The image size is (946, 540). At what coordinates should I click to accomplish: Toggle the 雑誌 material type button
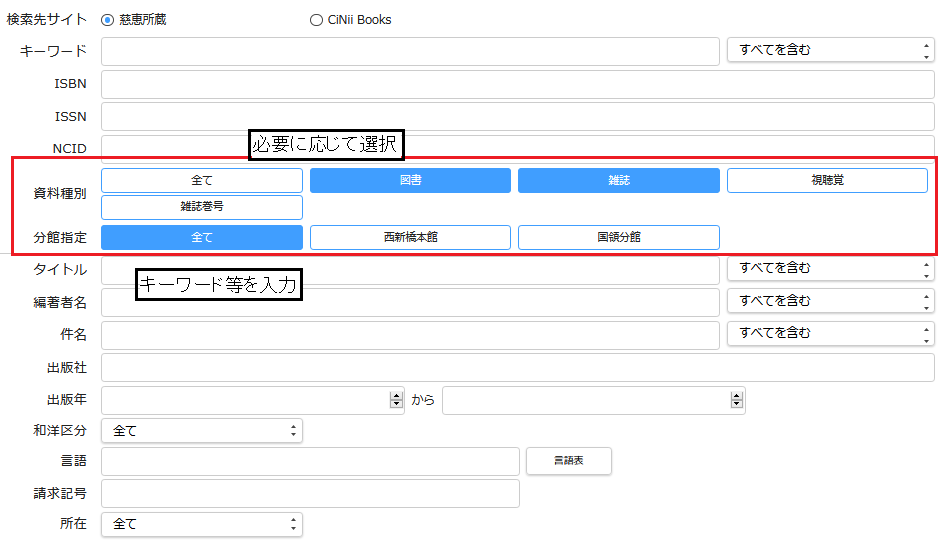coord(619,180)
